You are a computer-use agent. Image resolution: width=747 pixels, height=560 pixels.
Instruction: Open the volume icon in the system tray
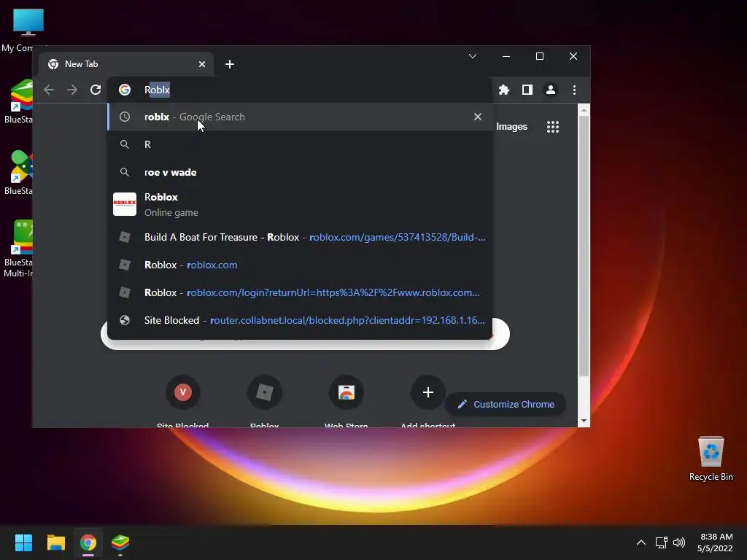point(679,542)
